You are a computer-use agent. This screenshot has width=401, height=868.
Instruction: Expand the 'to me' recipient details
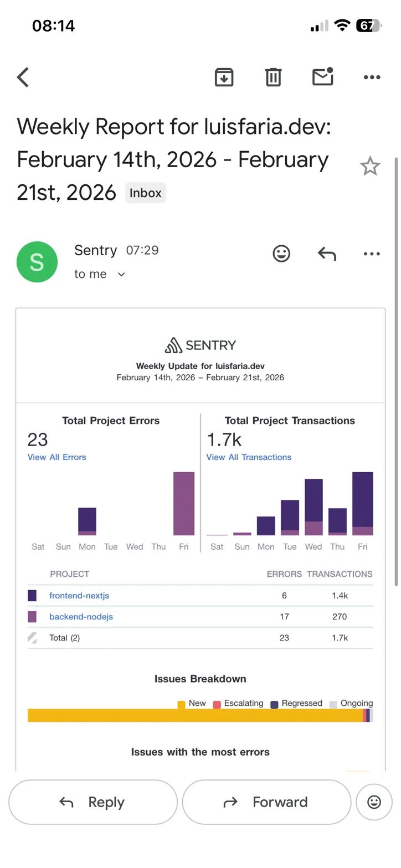click(x=100, y=273)
